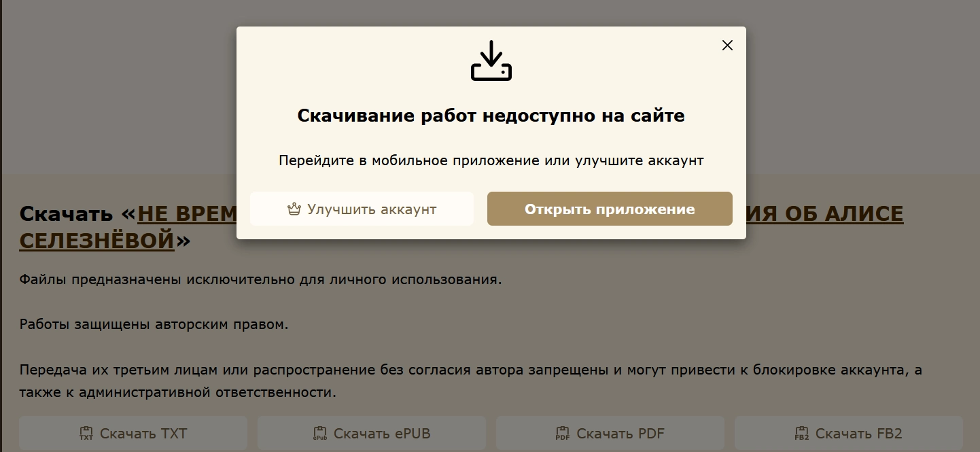
Task: Click the paragraph starting Передача их третьим лицам
Action: pos(470,381)
